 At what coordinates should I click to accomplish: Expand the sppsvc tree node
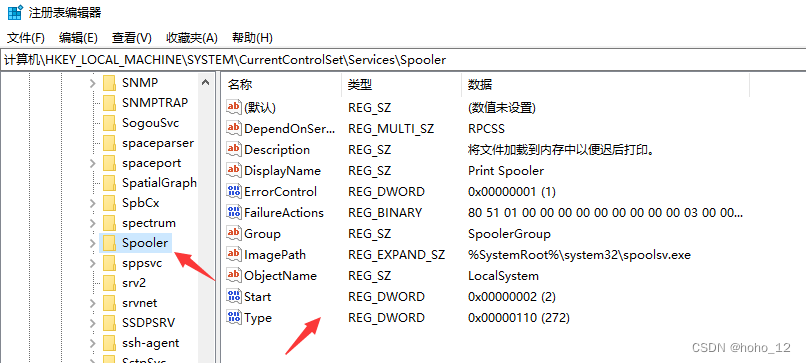93,263
